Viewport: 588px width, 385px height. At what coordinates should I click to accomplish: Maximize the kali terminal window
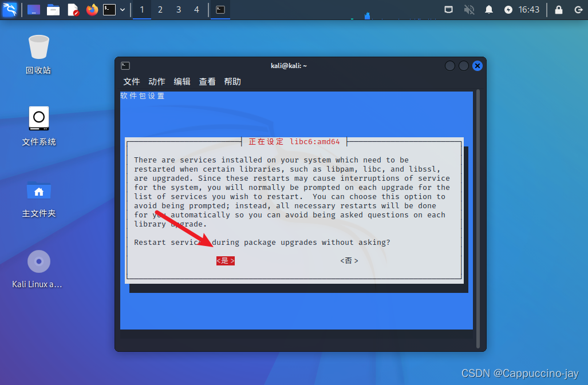[464, 66]
